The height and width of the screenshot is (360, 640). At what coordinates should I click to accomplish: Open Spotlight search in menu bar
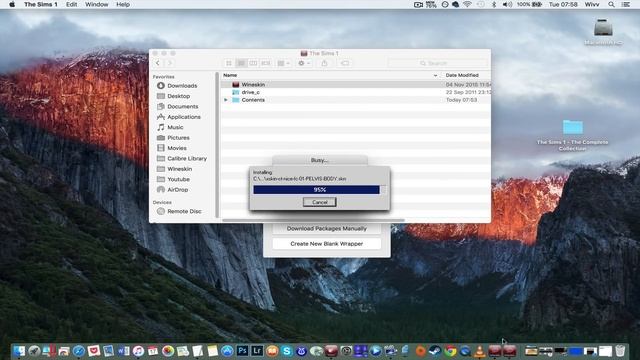pos(611,4)
